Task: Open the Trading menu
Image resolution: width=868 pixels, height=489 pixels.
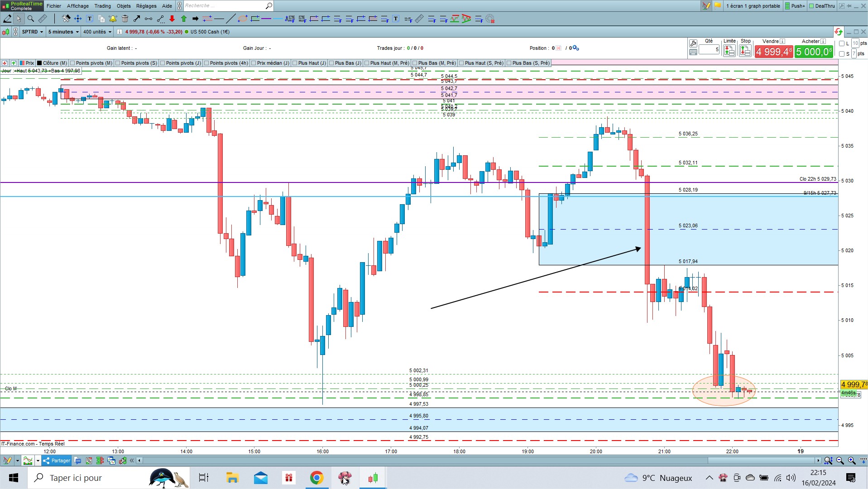Action: [x=102, y=6]
